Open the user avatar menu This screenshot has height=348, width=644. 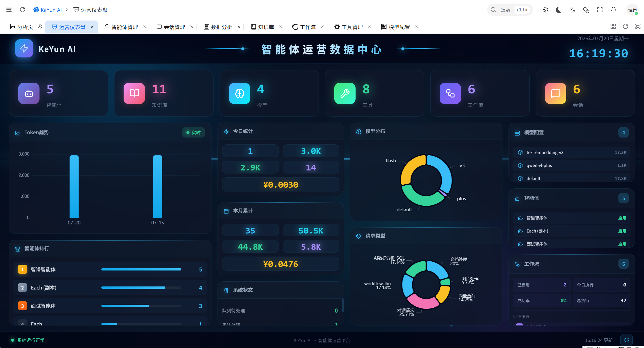pos(632,10)
